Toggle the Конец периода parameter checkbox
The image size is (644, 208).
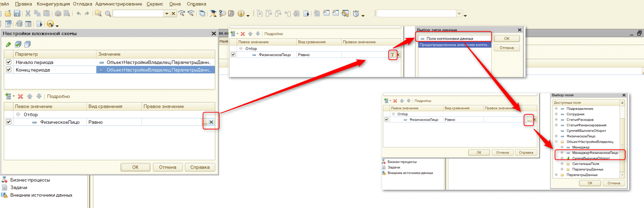9,70
